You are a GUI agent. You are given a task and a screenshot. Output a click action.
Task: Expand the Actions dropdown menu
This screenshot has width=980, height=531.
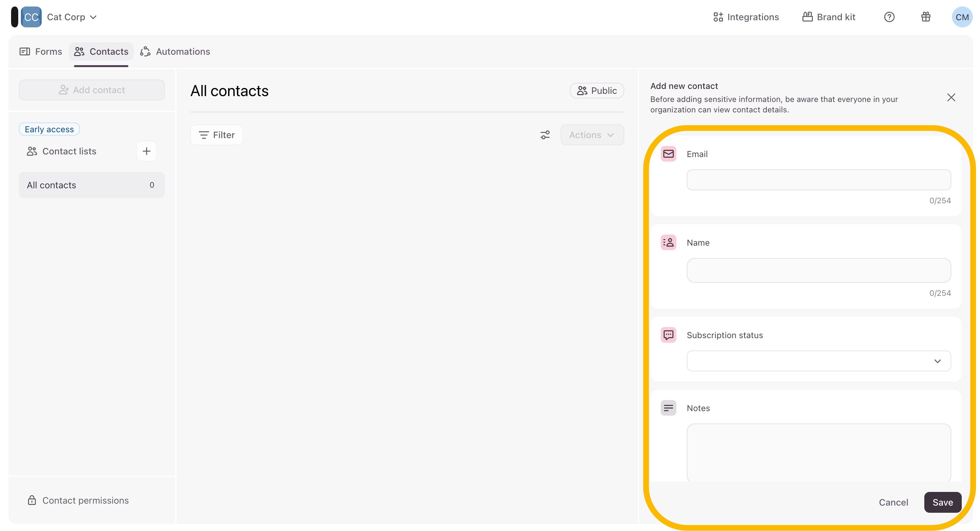pos(592,135)
